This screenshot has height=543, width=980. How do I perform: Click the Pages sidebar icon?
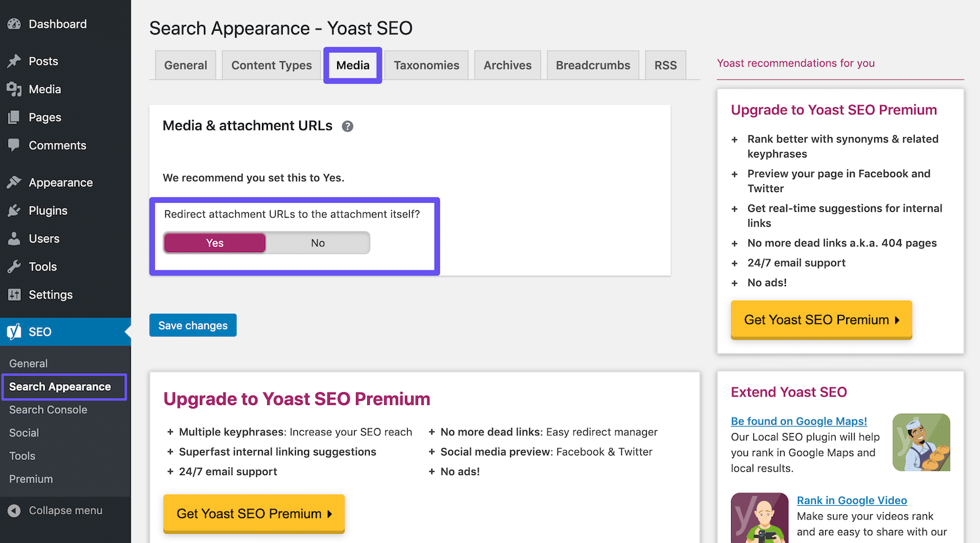(14, 117)
